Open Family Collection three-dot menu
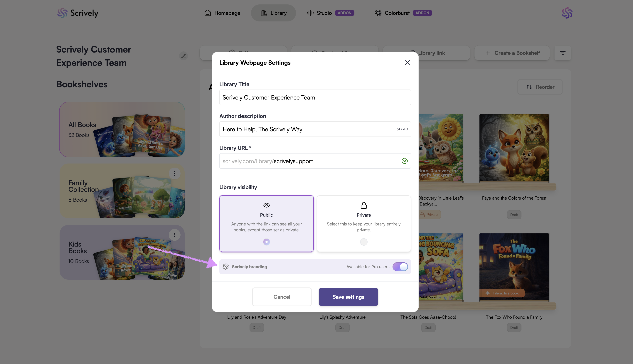The image size is (633, 364). (x=174, y=173)
